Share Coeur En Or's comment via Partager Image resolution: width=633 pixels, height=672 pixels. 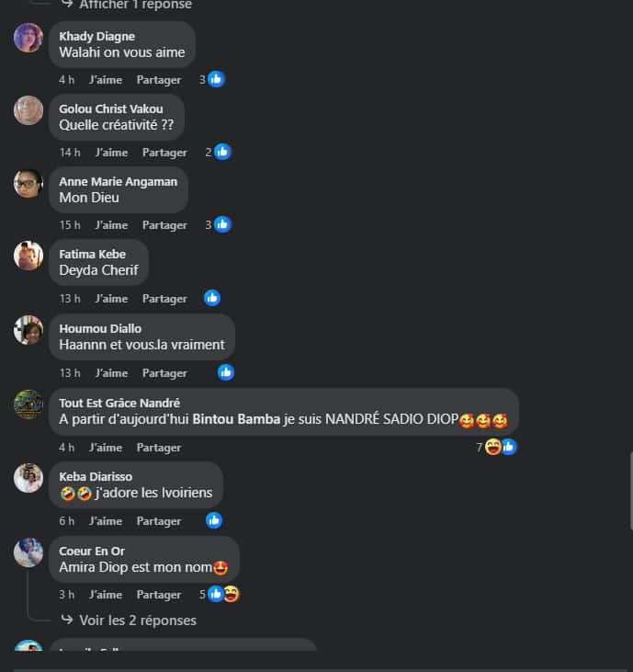coord(159,595)
